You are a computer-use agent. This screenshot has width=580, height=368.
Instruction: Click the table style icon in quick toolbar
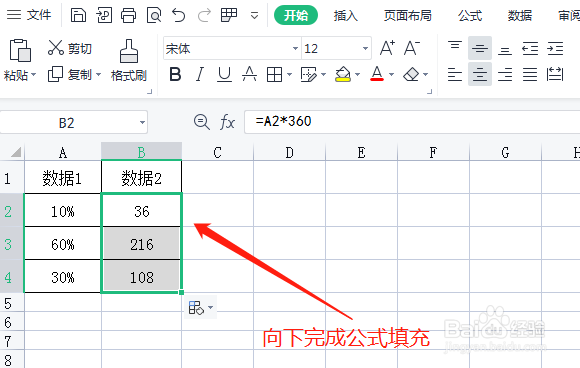(x=229, y=16)
